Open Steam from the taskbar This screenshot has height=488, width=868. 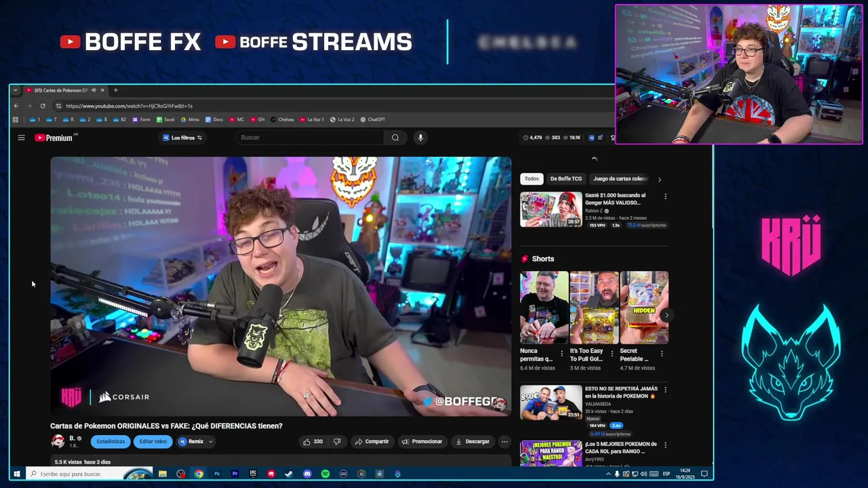point(289,474)
